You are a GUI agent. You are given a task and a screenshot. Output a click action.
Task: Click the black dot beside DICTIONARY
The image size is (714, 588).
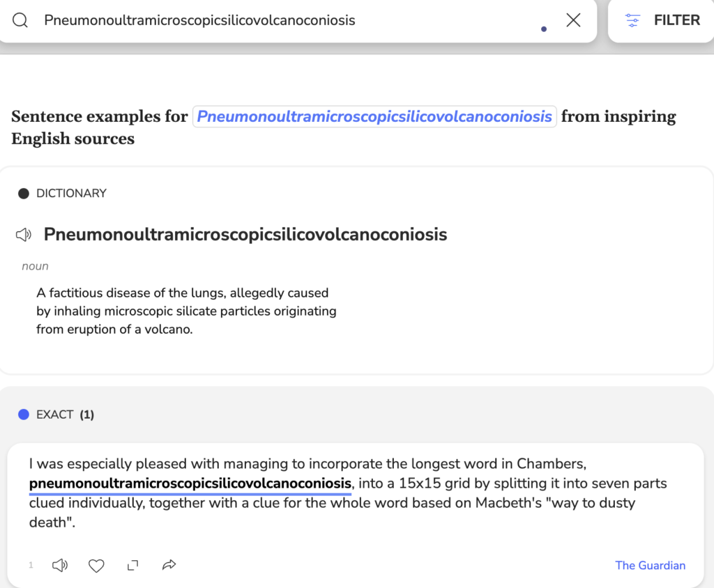tap(24, 193)
